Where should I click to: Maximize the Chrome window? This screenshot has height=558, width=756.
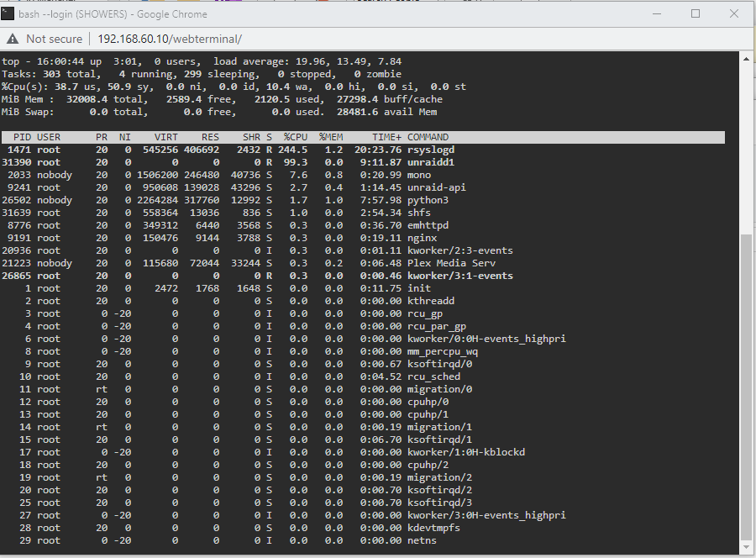tap(696, 14)
